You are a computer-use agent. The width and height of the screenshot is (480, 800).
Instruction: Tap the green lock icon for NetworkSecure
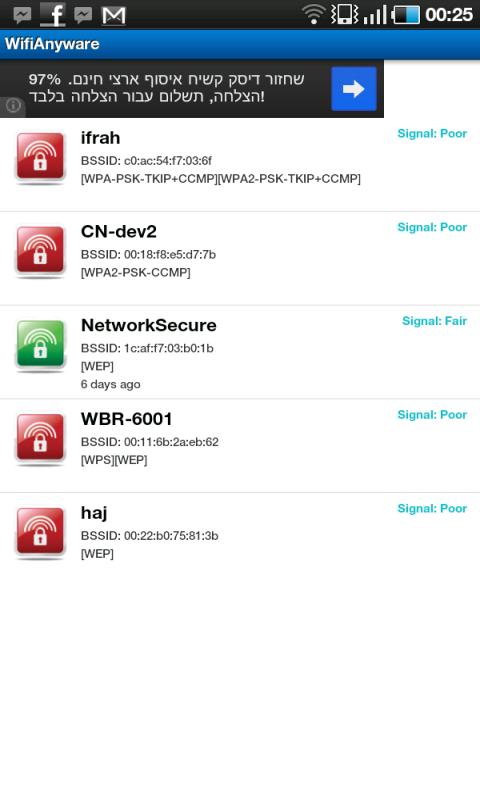(40, 345)
